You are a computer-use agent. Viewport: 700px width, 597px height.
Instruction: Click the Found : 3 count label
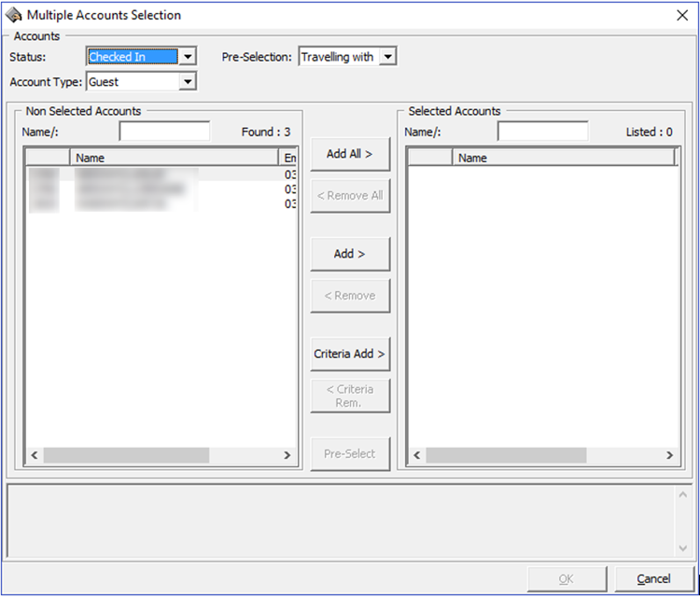[266, 132]
